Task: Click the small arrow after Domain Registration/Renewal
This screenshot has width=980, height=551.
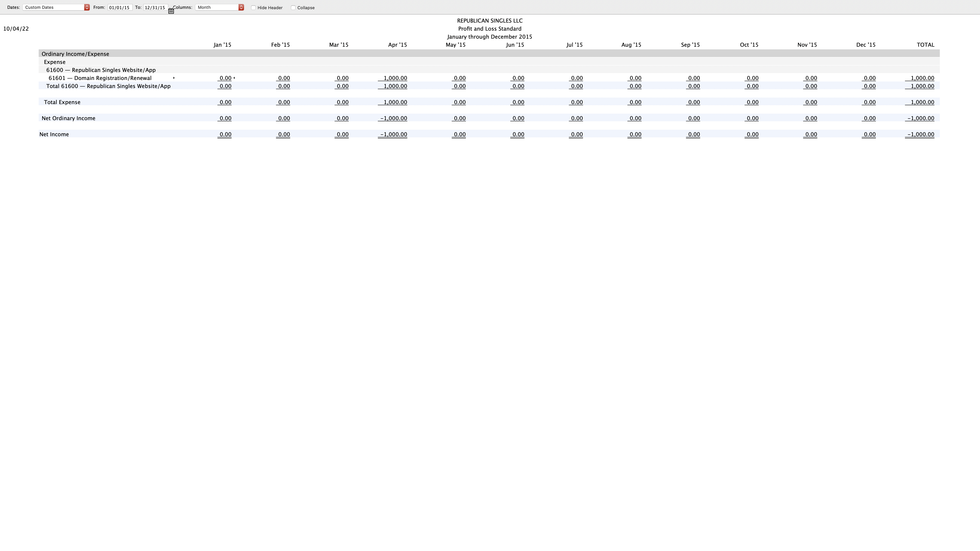Action: (174, 78)
